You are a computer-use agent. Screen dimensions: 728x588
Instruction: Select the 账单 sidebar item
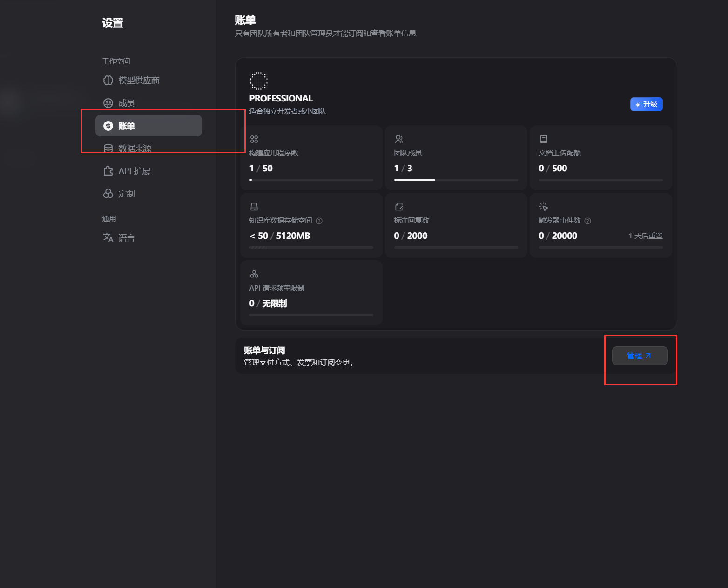coord(148,126)
